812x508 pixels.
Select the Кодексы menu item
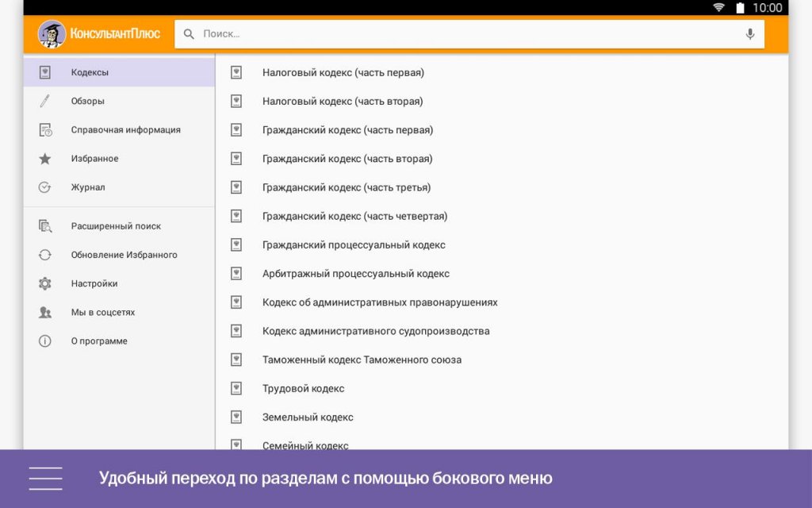tap(119, 72)
